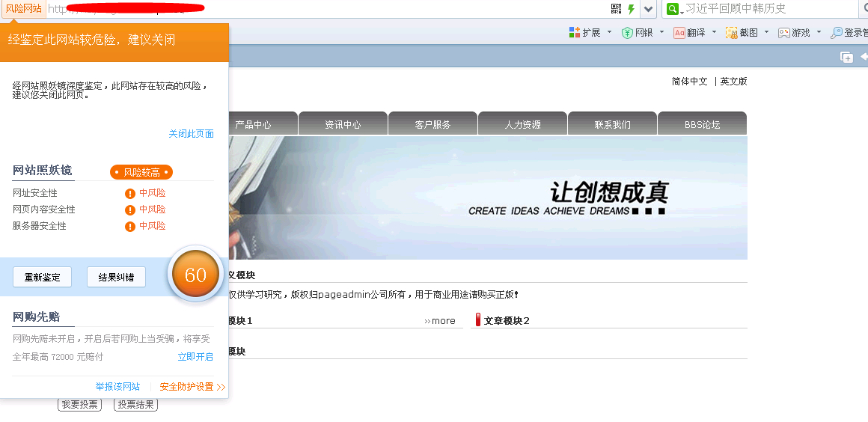Click the green search engine icon
Viewport: 868px width, 422px height.
coord(672,9)
